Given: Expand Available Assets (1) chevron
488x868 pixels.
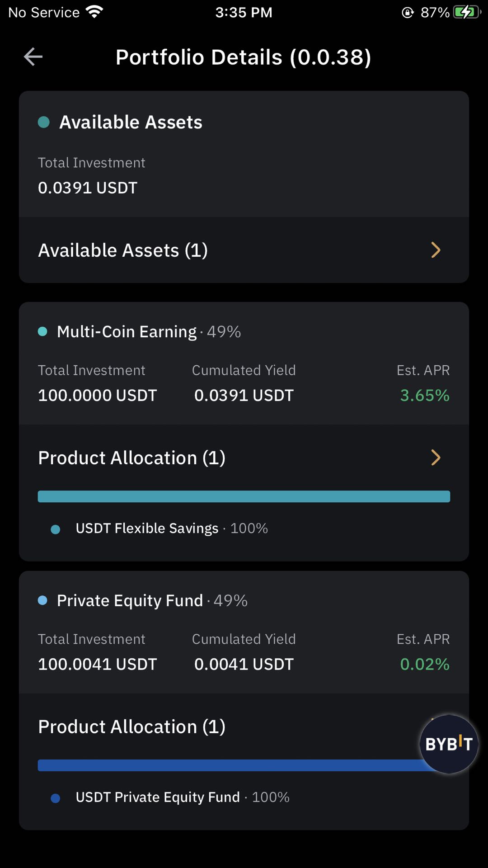Looking at the screenshot, I should point(436,250).
